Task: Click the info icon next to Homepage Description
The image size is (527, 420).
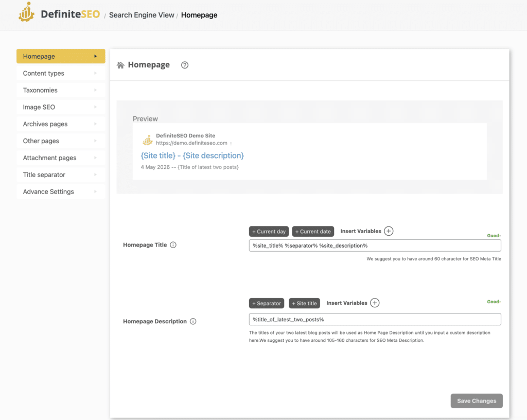Action: 193,321
